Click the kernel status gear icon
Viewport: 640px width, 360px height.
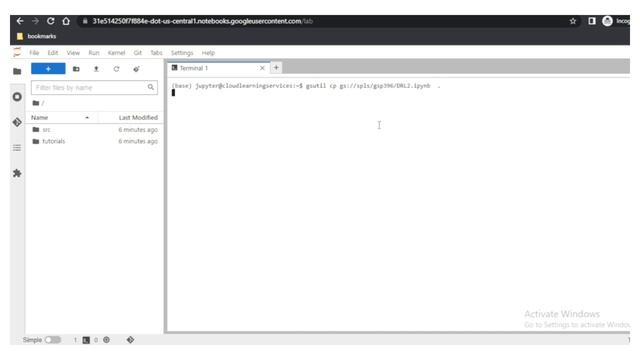106,340
